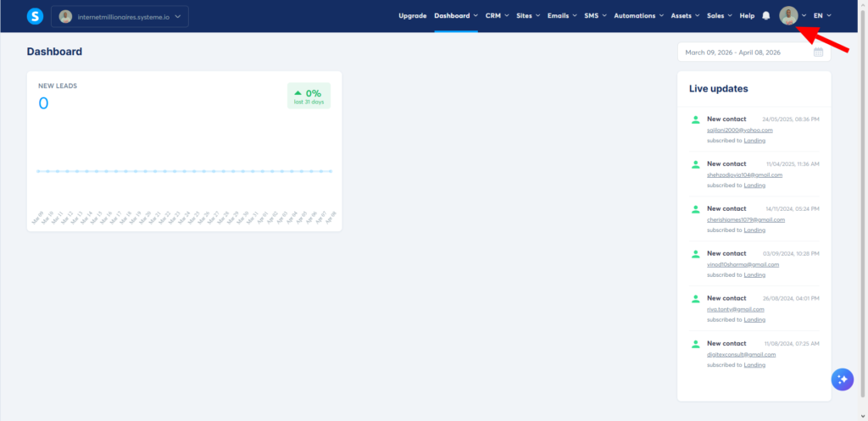Open Landing link under riva.tanty@gmail.com
Viewport: 868px width, 421px height.
point(754,319)
